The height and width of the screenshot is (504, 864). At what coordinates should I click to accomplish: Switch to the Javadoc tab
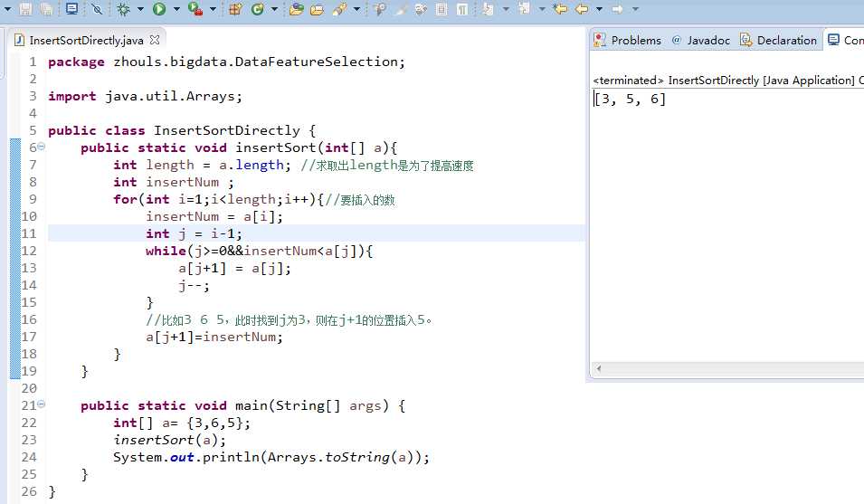tap(700, 40)
